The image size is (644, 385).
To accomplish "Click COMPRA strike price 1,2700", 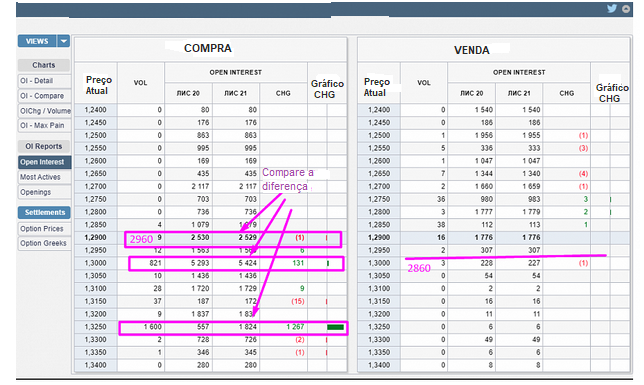I will [95, 186].
